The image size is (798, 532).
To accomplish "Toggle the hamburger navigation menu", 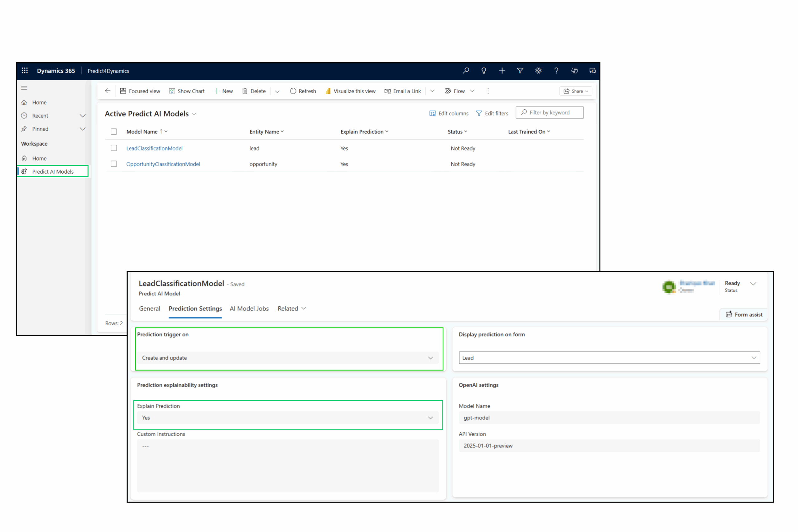I will [x=24, y=88].
